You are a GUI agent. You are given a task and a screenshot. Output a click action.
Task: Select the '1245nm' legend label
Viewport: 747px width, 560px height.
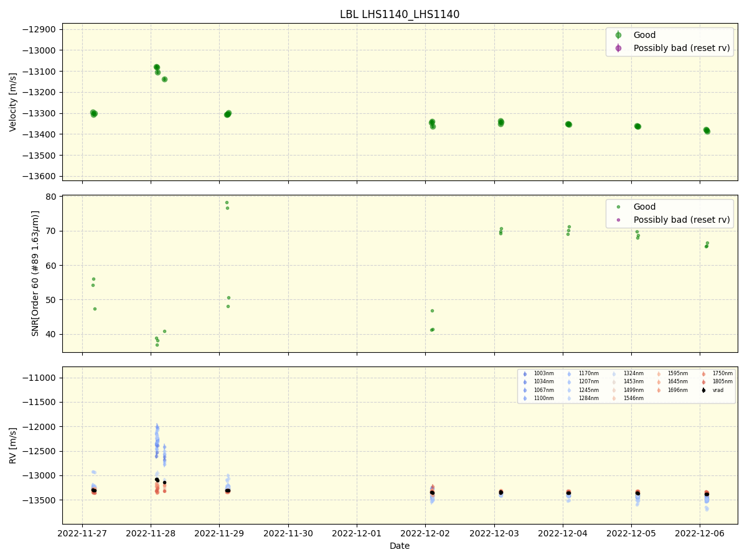point(589,390)
